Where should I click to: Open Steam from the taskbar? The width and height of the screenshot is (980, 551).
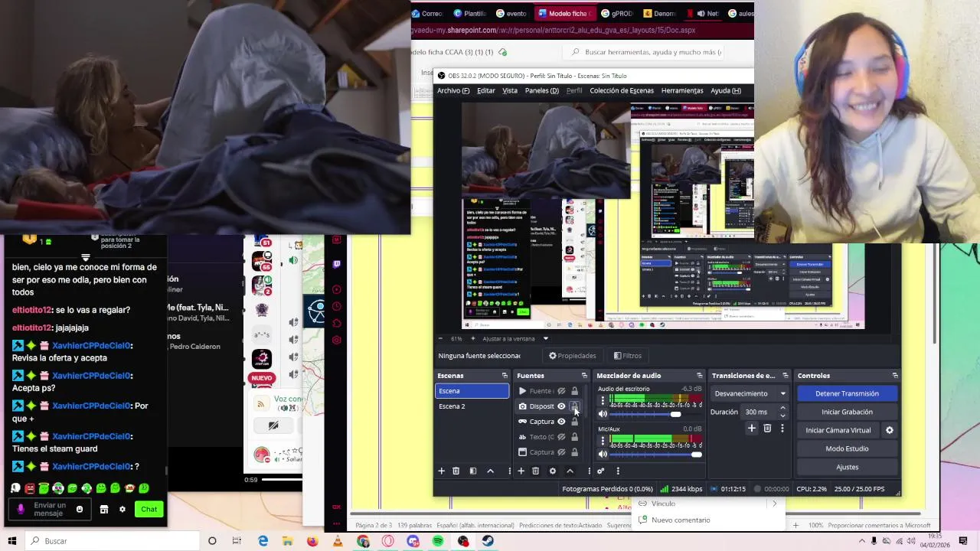tap(487, 541)
